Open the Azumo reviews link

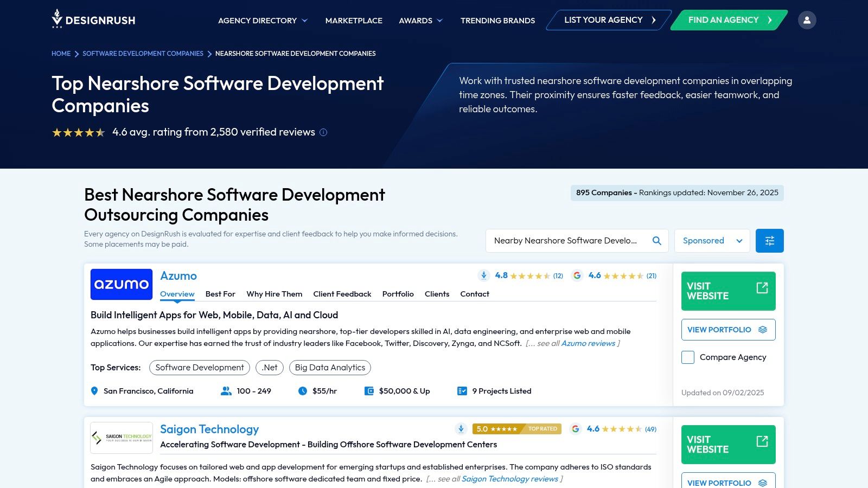click(x=588, y=343)
